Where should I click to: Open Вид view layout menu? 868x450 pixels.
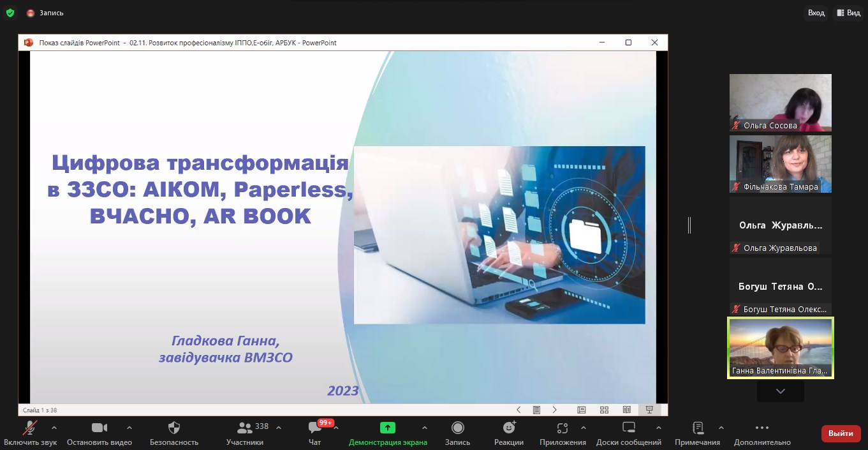(849, 13)
